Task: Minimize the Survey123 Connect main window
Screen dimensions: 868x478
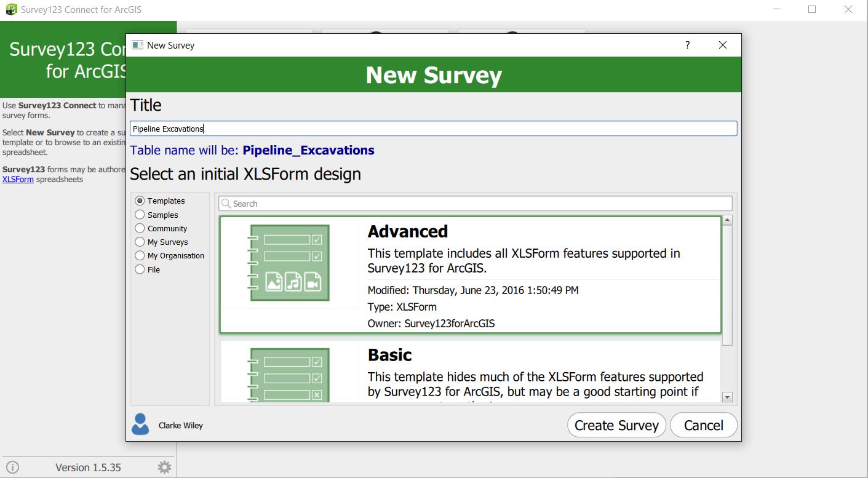Action: (x=776, y=9)
